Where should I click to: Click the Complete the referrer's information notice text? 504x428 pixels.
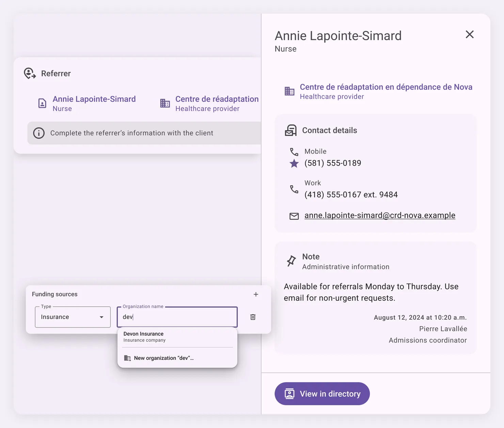[132, 133]
